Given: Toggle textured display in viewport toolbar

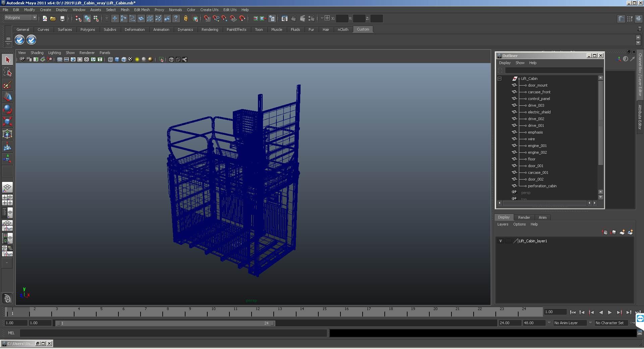Looking at the screenshot, I should pos(130,59).
